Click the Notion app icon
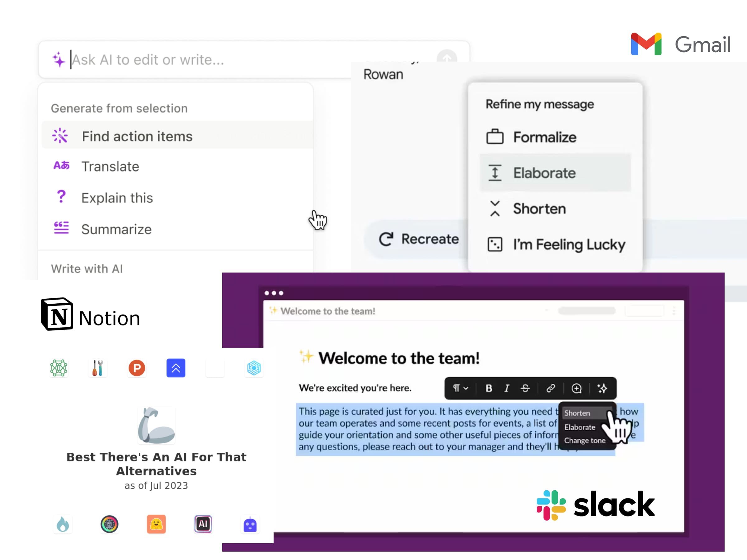Viewport: 747px width, 560px height. click(58, 318)
